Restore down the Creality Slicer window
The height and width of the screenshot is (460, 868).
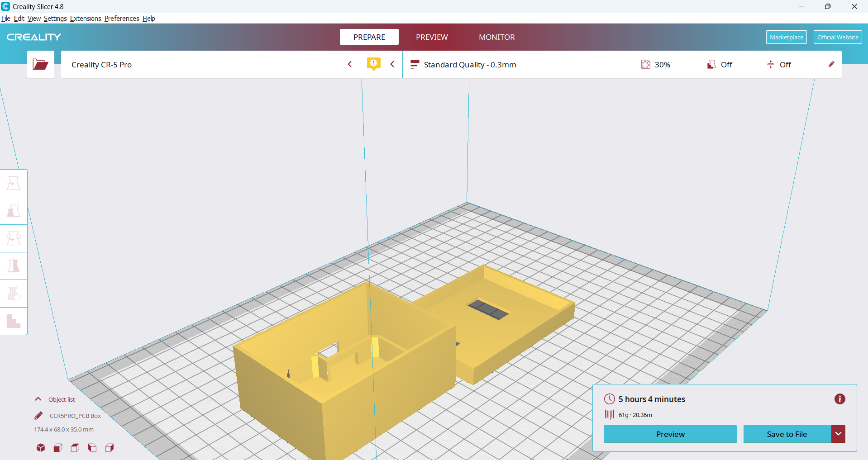(828, 6)
